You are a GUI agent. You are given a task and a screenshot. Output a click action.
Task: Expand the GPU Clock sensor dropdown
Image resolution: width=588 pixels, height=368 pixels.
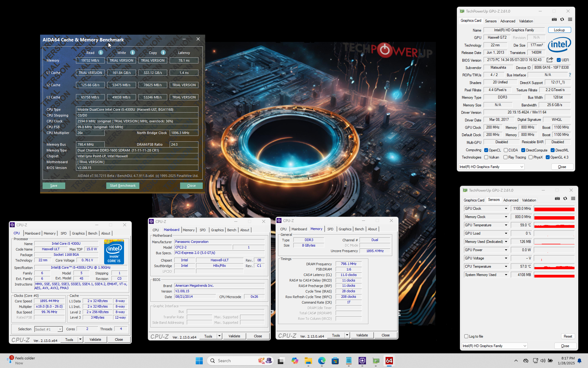(506, 209)
